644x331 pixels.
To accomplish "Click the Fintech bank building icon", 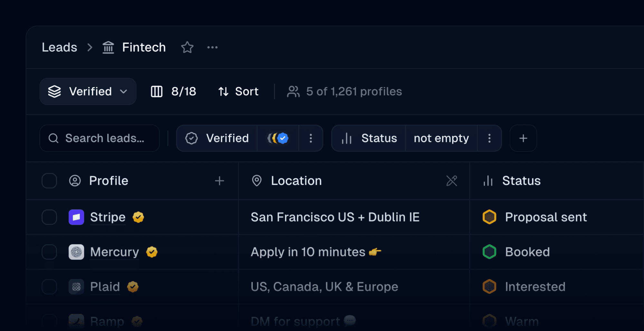I will (x=108, y=47).
